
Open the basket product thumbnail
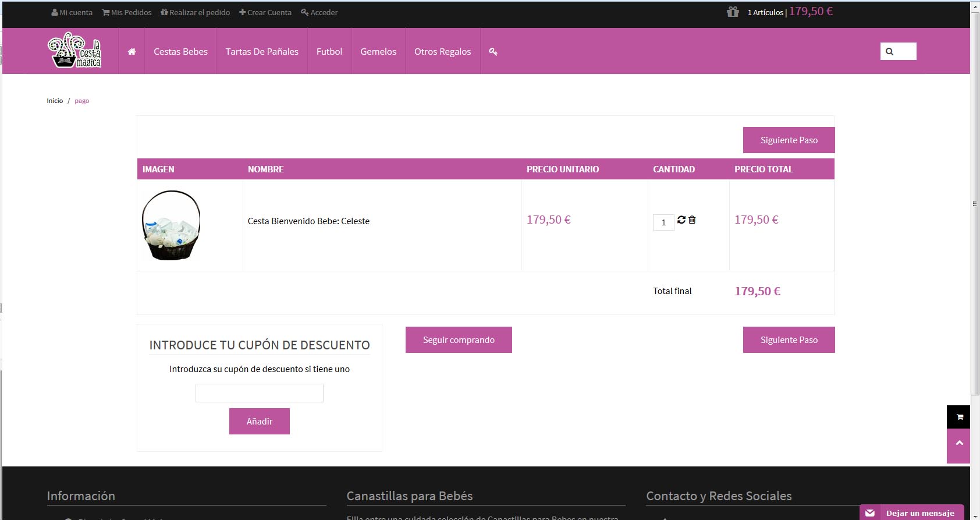pos(171,225)
